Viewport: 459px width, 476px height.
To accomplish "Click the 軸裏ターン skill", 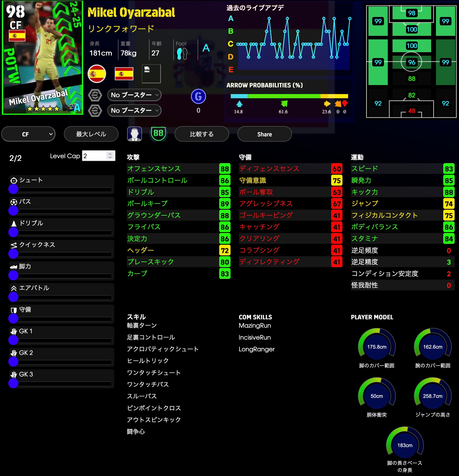I will click(142, 325).
